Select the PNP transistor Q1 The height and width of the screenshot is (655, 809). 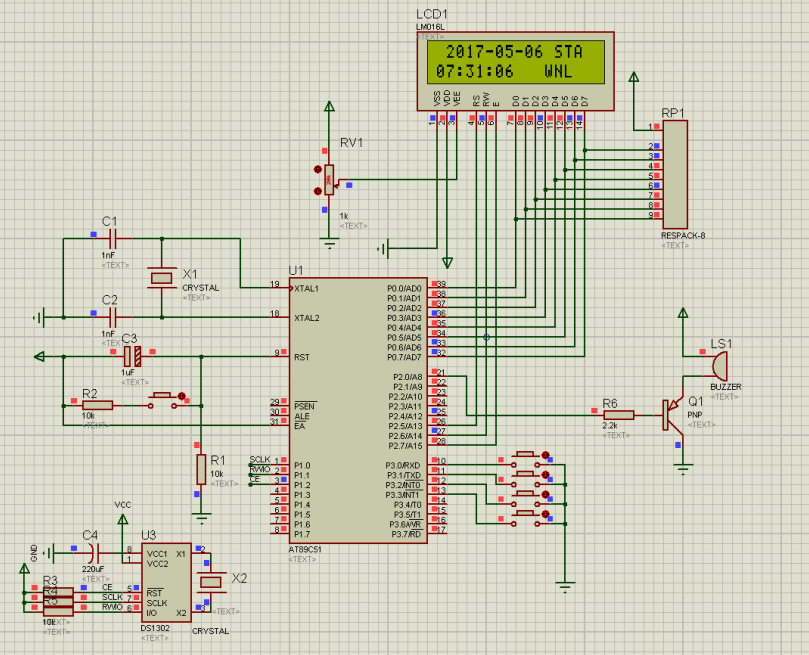(673, 414)
